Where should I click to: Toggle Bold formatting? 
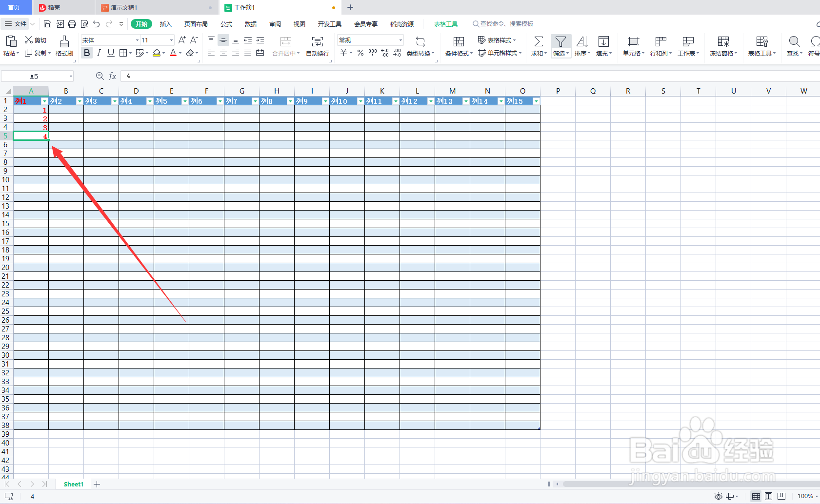click(x=87, y=53)
